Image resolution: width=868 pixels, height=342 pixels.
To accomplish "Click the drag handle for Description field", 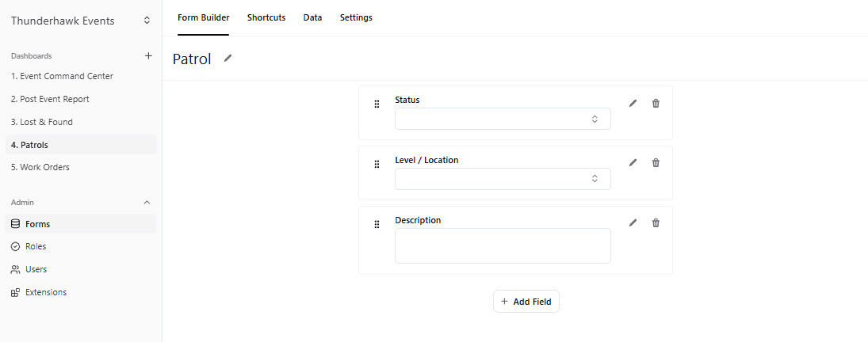I will click(377, 224).
